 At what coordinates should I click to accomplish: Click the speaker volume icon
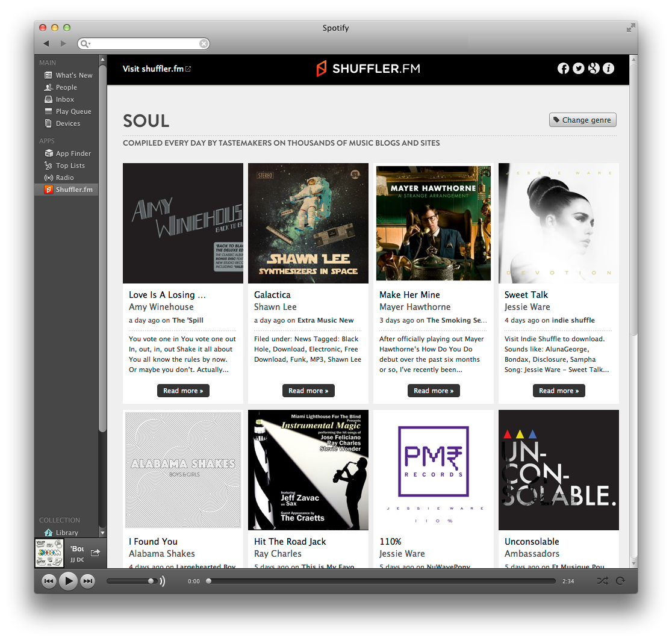point(163,581)
